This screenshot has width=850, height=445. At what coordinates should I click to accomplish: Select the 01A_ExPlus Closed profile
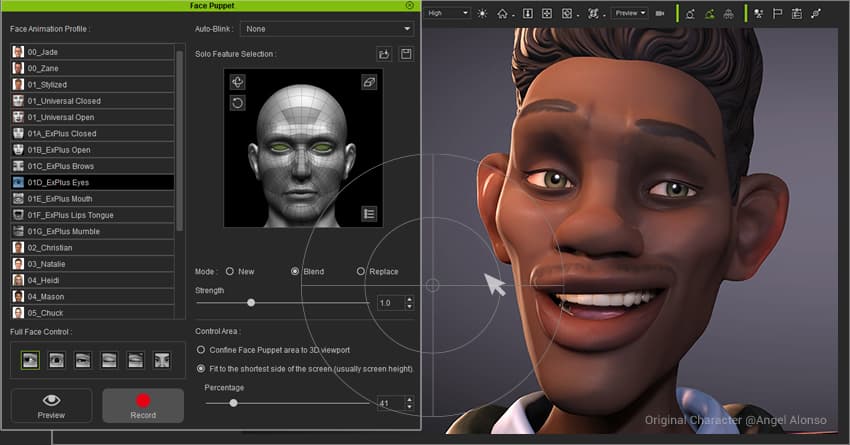coord(93,133)
